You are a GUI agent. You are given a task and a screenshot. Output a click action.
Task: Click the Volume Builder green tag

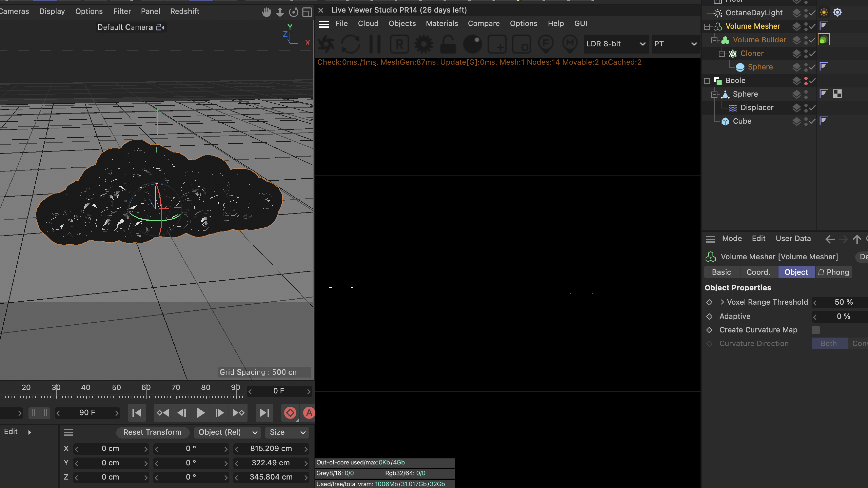(824, 40)
